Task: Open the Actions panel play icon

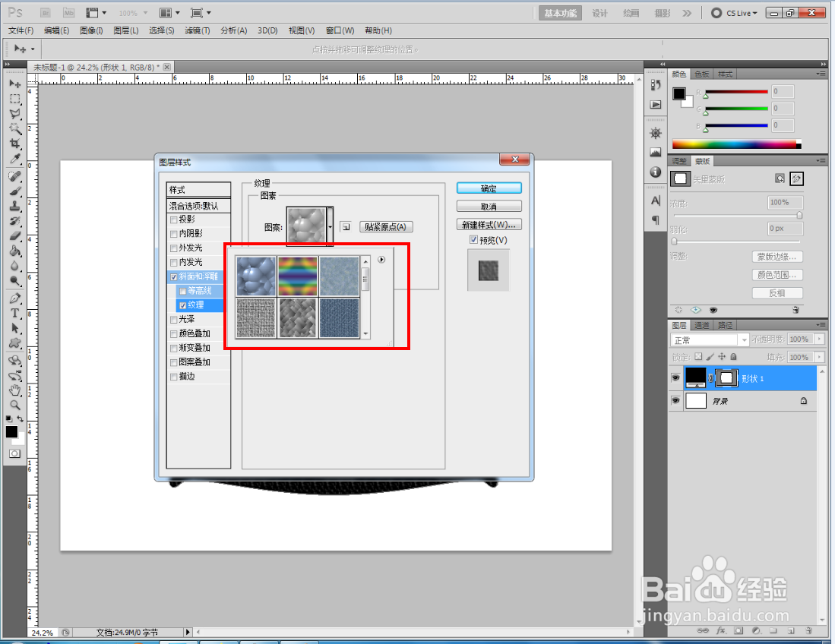Action: pos(656,104)
